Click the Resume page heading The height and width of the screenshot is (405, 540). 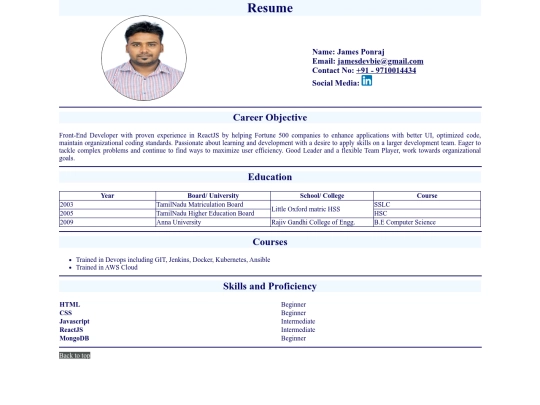[270, 8]
